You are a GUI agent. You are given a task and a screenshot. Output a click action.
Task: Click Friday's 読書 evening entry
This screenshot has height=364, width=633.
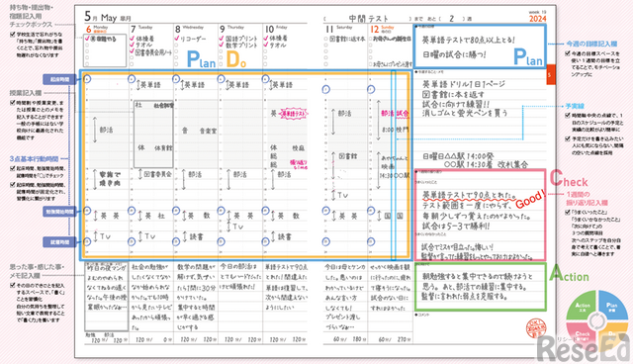285,236
